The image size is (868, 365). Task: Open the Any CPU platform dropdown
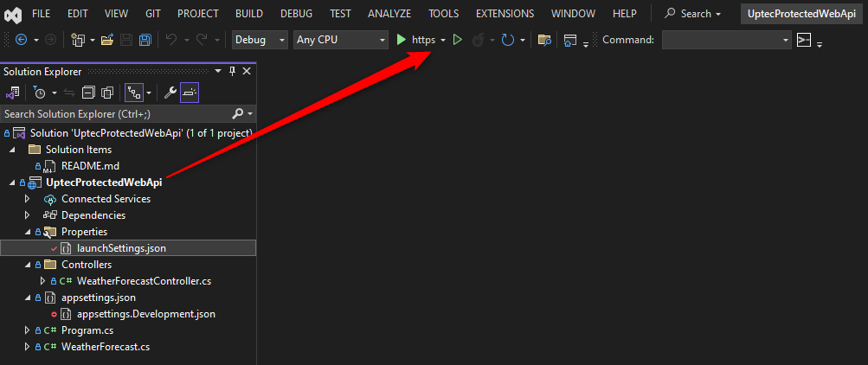pos(341,41)
